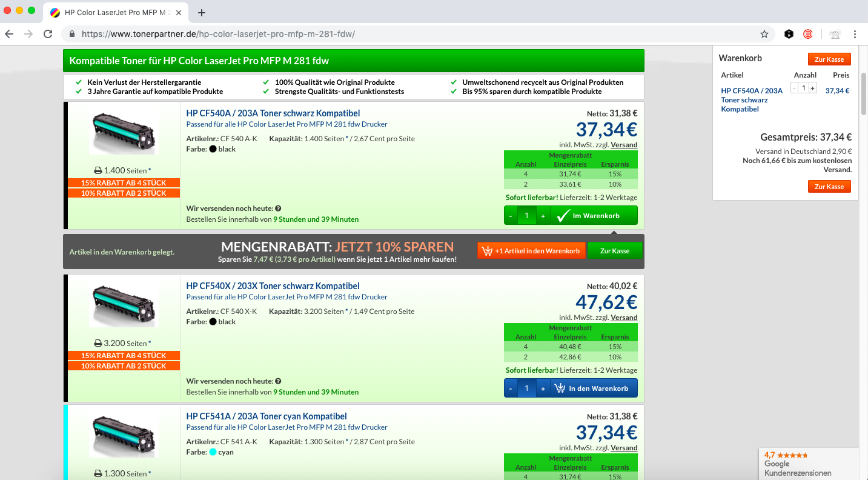Open 'HP CF541A / 203A Toner cyan Kompatibel' title
Viewport: 868px width, 480px height.
(267, 416)
